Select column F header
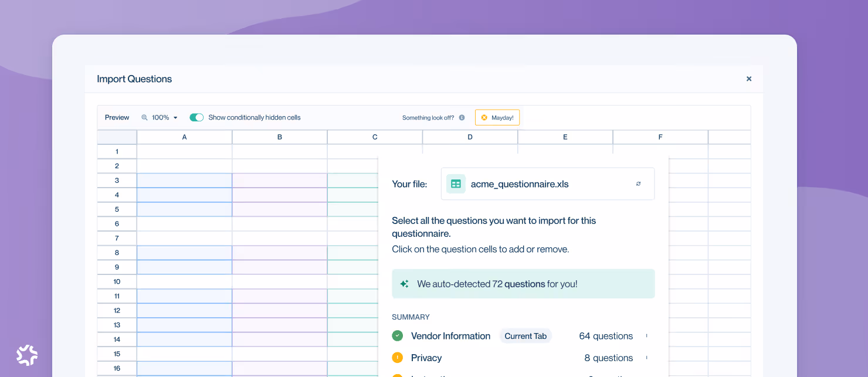This screenshot has height=377, width=868. (660, 137)
